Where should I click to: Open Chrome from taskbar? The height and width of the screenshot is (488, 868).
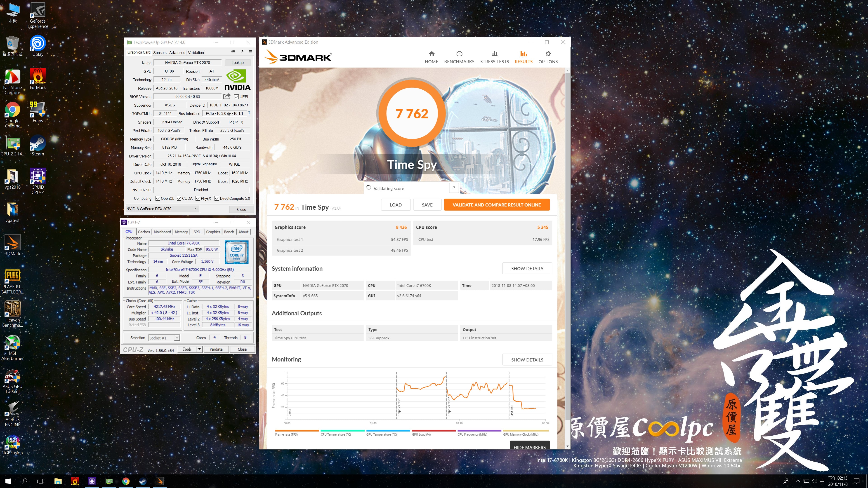[126, 481]
